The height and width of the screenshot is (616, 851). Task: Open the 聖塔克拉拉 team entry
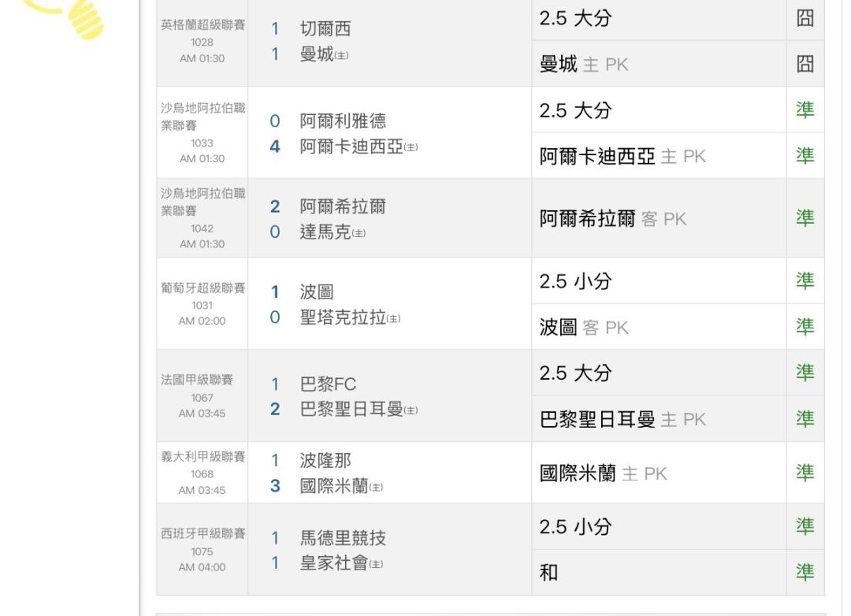(344, 317)
